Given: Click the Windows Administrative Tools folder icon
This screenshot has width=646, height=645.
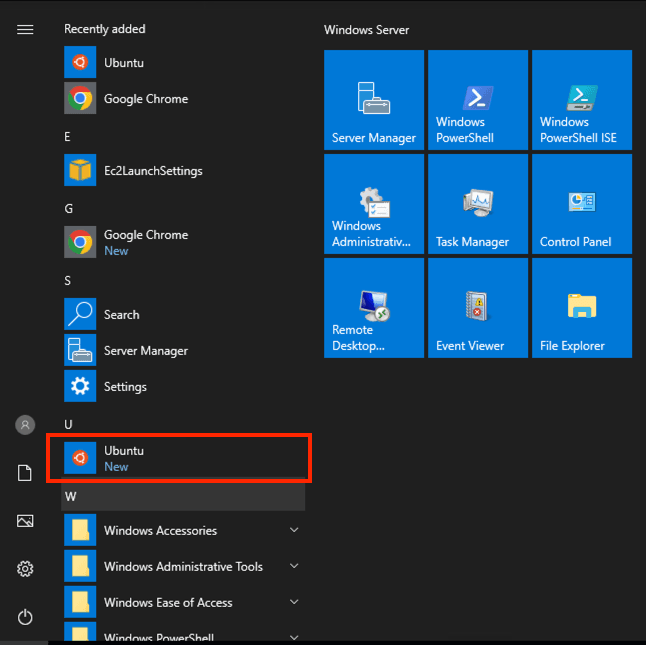Looking at the screenshot, I should coord(80,566).
